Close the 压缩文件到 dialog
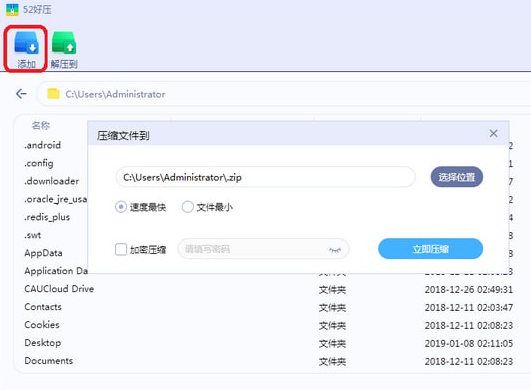Image resolution: width=531 pixels, height=390 pixels. pos(493,133)
